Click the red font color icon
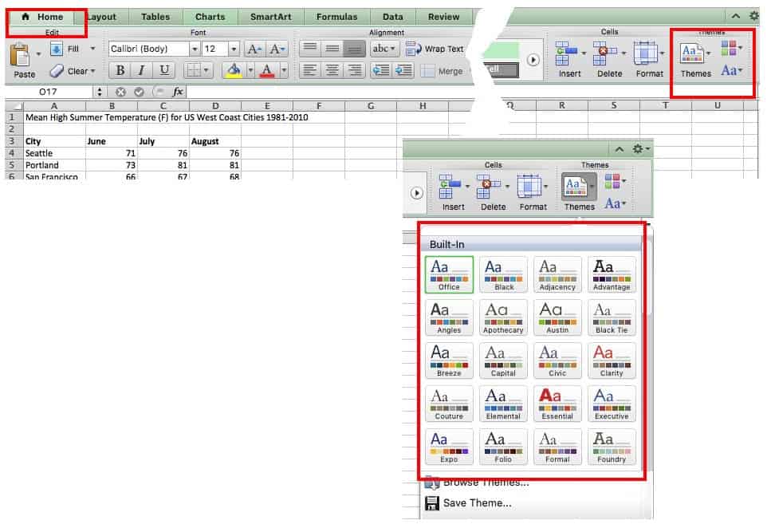Image resolution: width=775 pixels, height=532 pixels. click(x=267, y=70)
